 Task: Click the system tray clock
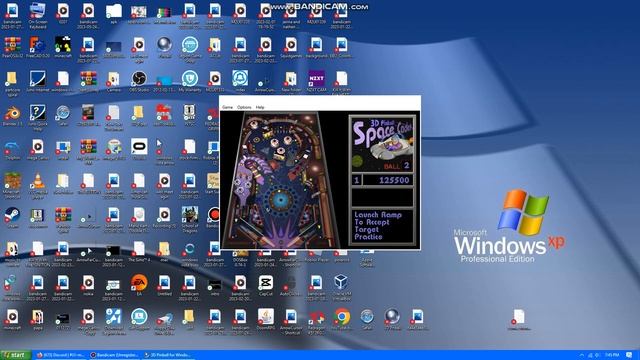[x=612, y=355]
